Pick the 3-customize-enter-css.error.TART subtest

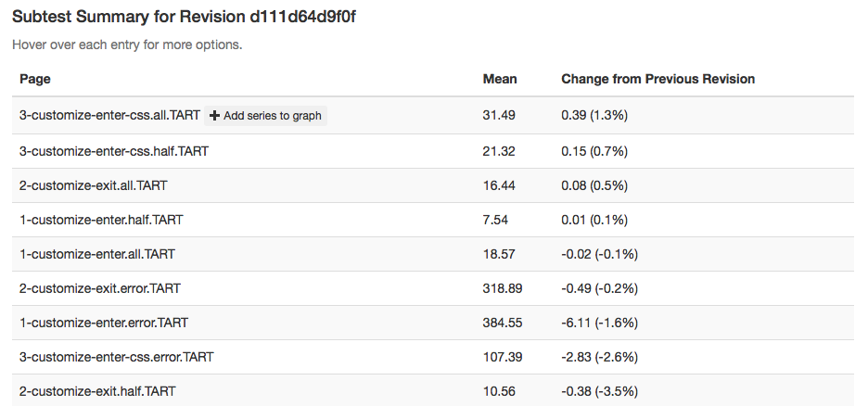116,357
